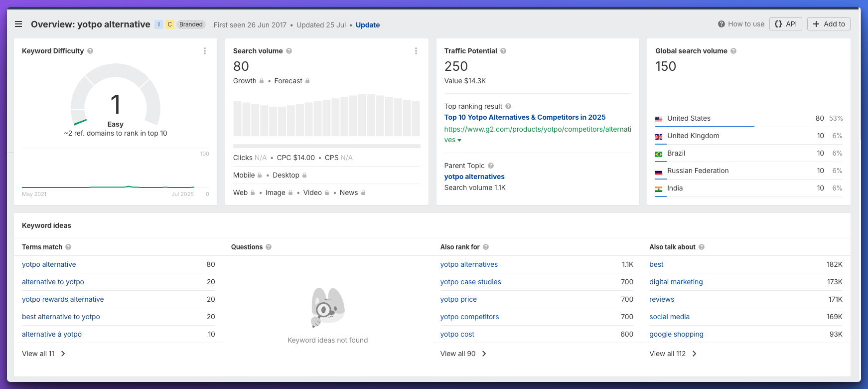Image resolution: width=868 pixels, height=389 pixels.
Task: Open Search volume card options menu
Action: (x=416, y=51)
